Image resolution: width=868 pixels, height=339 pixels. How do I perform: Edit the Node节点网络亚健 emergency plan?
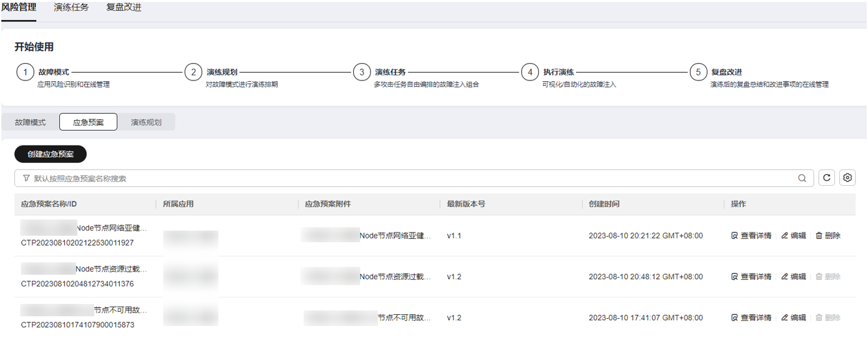point(793,236)
